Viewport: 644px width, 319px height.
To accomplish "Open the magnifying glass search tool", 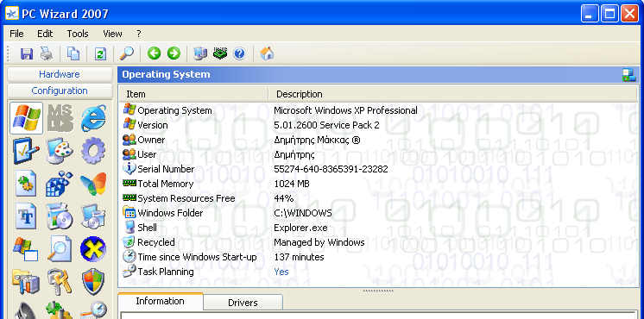I will [x=127, y=53].
